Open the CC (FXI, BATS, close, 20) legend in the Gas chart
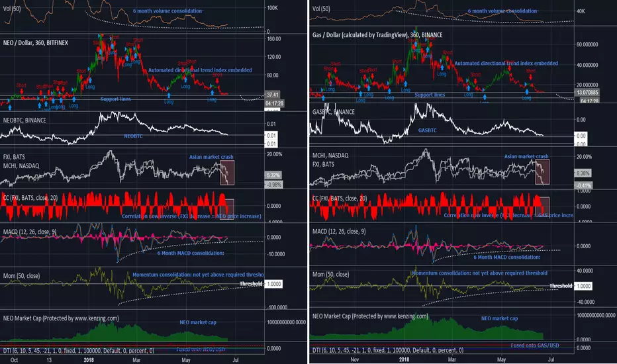The height and width of the screenshot is (364, 617). [340, 199]
